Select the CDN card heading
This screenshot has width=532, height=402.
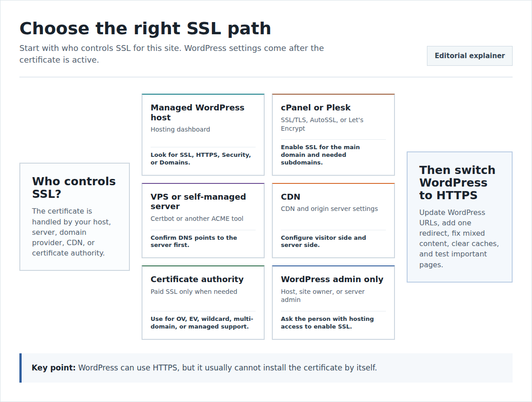[290, 197]
